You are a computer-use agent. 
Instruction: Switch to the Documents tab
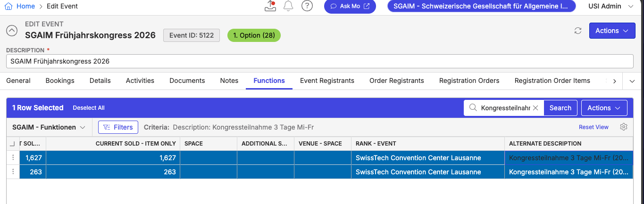coord(187,81)
